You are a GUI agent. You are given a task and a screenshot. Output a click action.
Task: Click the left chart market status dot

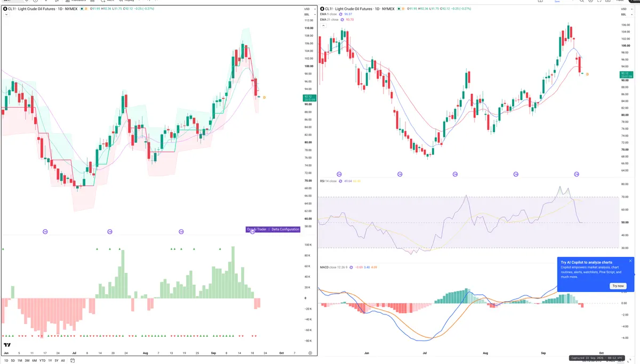(82, 9)
